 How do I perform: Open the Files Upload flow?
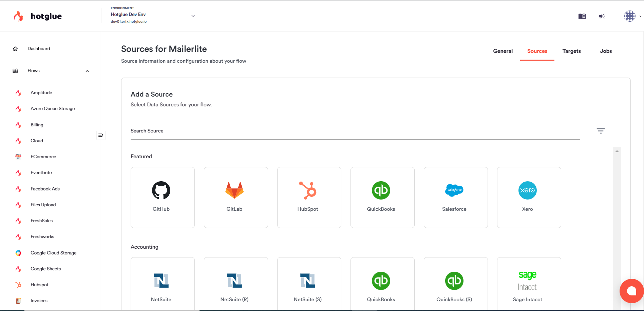(x=43, y=205)
